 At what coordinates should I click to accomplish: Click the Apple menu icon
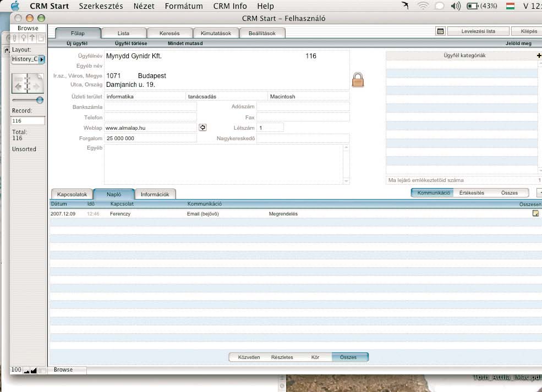coord(15,6)
